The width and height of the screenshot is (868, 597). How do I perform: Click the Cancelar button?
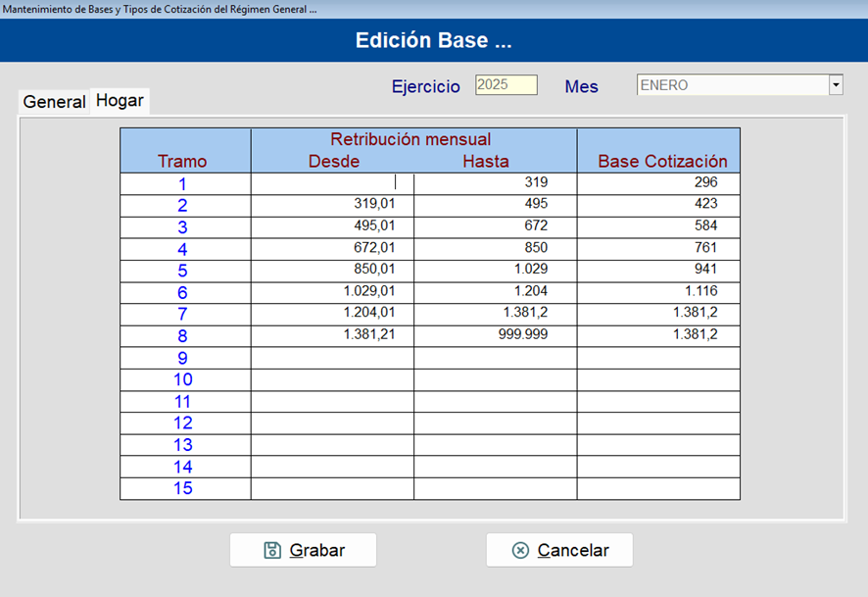coord(559,550)
